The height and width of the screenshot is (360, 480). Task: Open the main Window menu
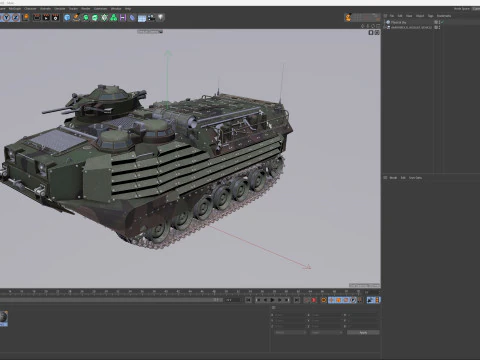click(x=116, y=9)
